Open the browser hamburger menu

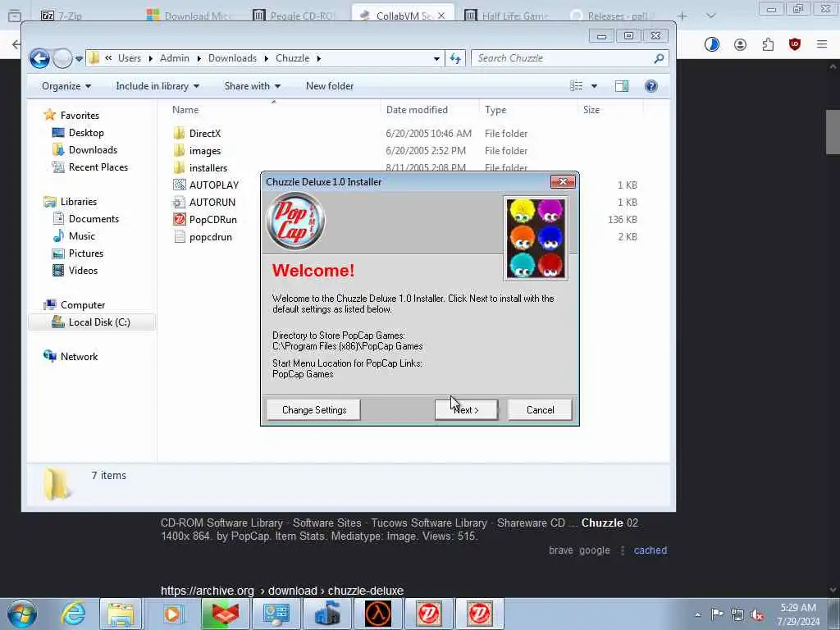coord(822,44)
